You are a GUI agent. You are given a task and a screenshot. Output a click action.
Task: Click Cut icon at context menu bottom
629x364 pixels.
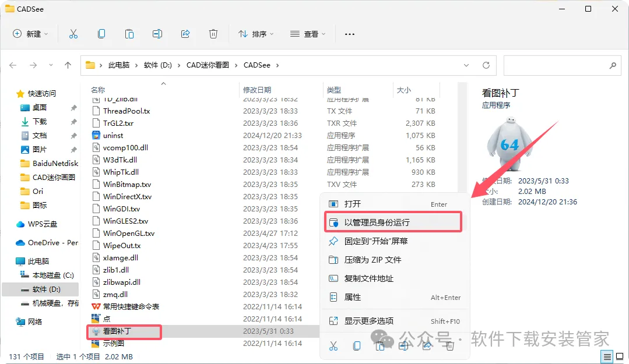click(x=333, y=346)
